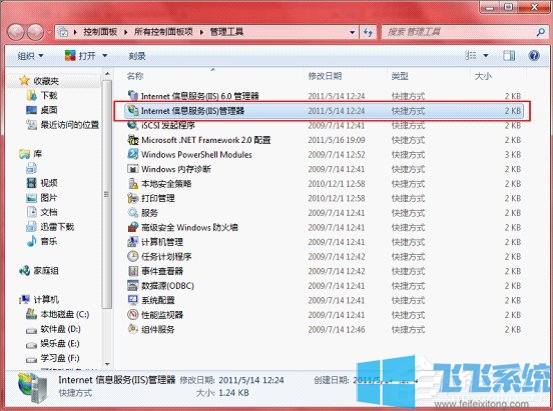Open 娱乐盘 (E:) drive
This screenshot has height=411, width=553.
coord(60,343)
